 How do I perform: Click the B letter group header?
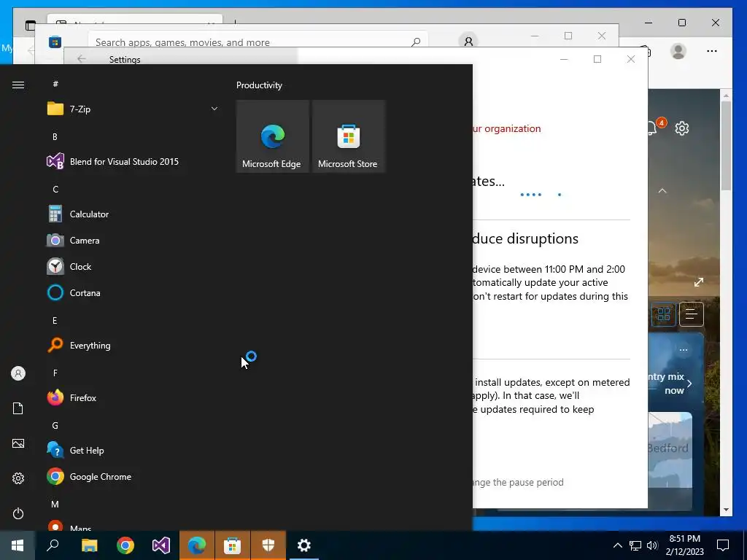tap(55, 136)
